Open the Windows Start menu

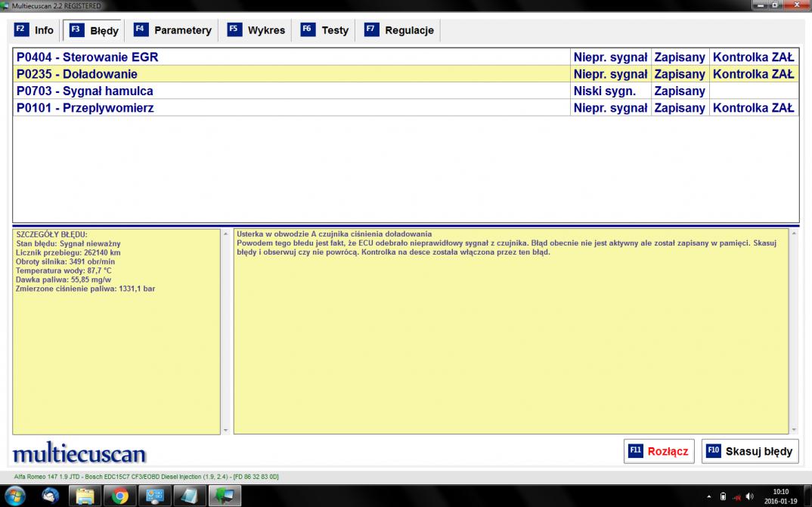pos(15,496)
